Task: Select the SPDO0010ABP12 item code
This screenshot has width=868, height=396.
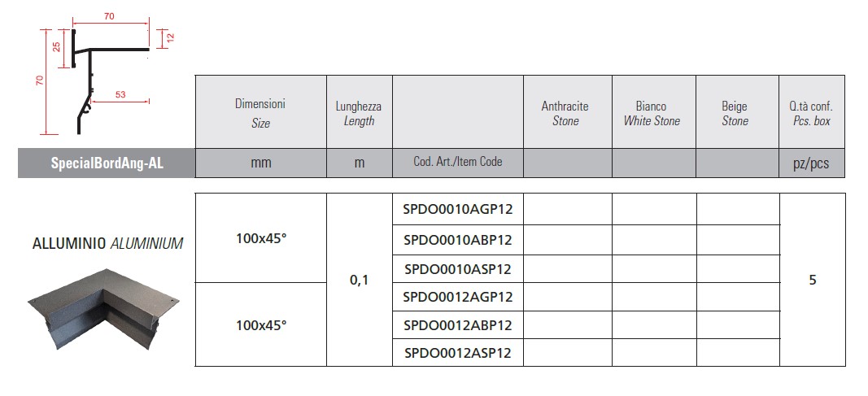Action: [458, 240]
